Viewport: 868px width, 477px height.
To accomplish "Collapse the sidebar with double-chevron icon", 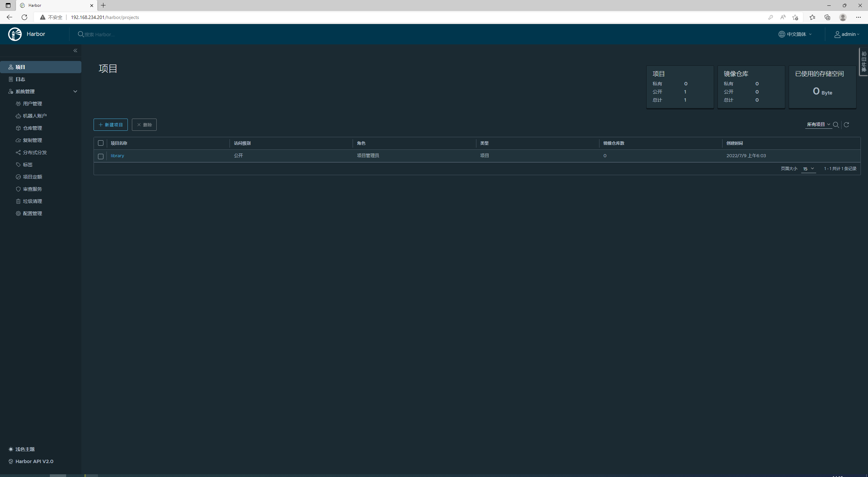I will 75,50.
